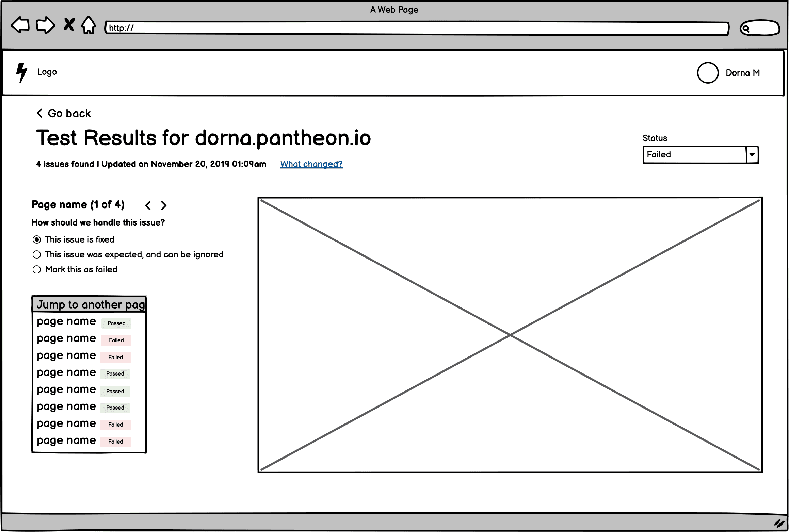This screenshot has width=789, height=532.
Task: Open the Status dropdown arrow
Action: (x=752, y=155)
